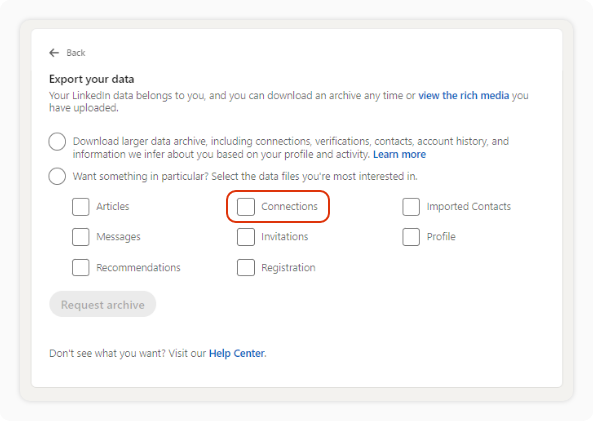Check the Imported Contacts checkbox
593x421 pixels.
click(411, 207)
